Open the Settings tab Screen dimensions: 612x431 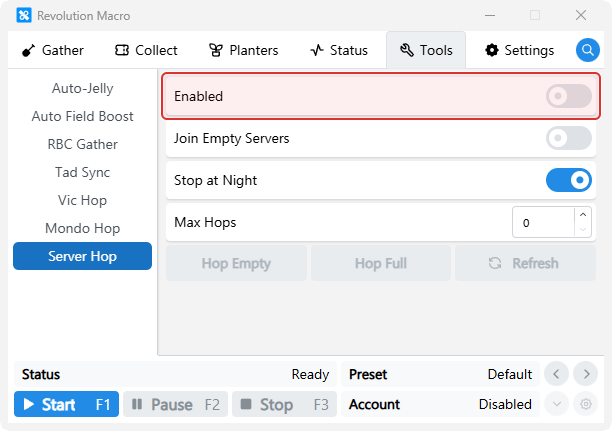point(519,50)
